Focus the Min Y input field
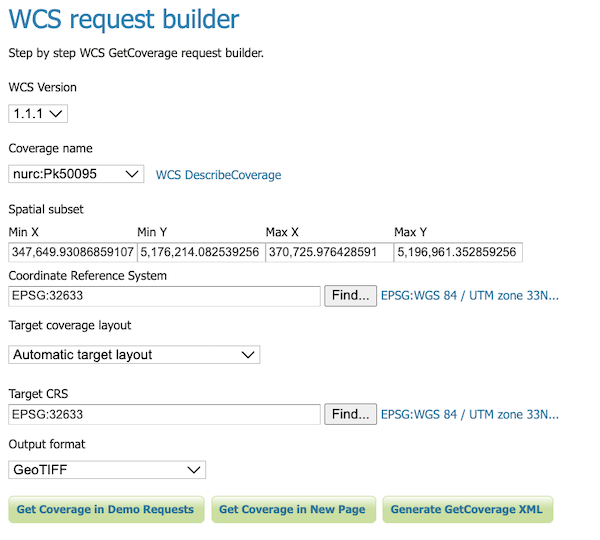 tap(200, 252)
